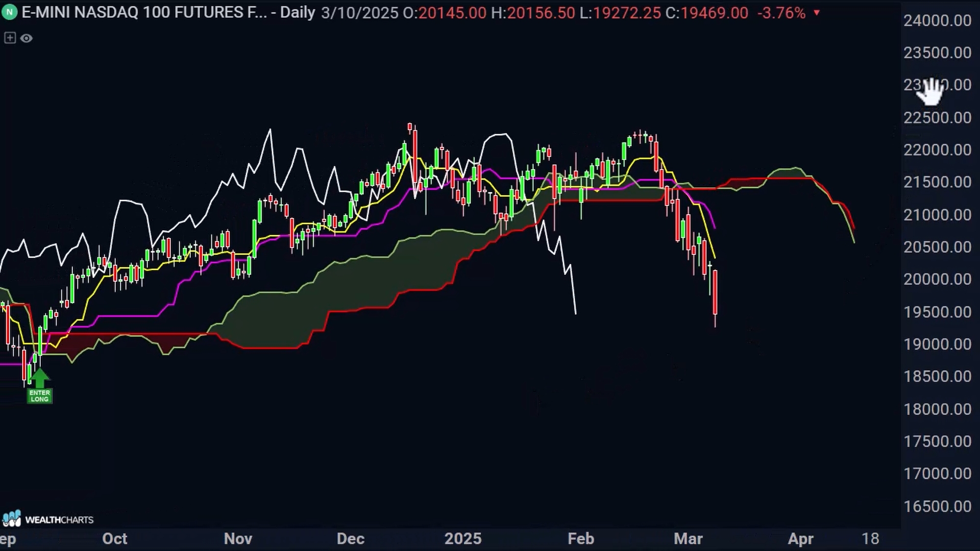Open the red dropdown arrow after -3.76%

click(817, 13)
